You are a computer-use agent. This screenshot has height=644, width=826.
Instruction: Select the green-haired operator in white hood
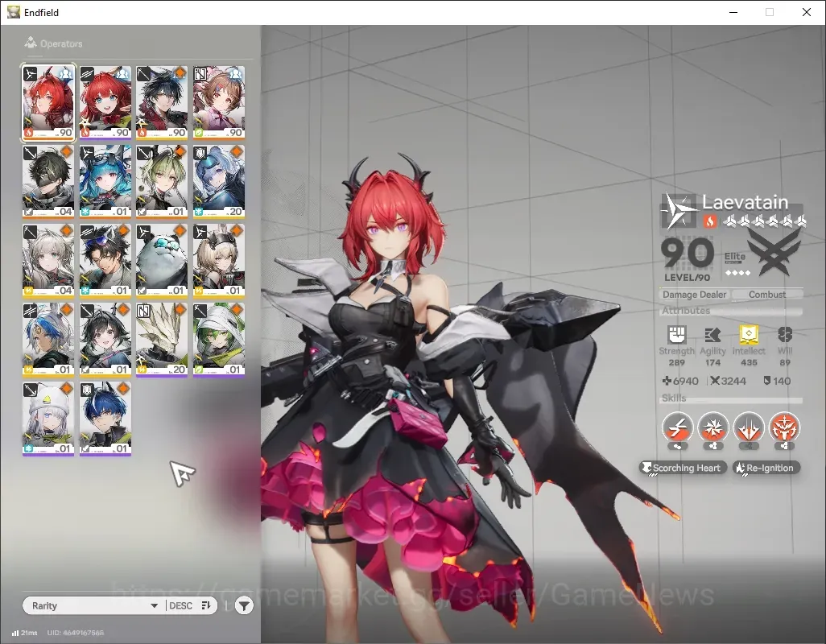(x=219, y=340)
